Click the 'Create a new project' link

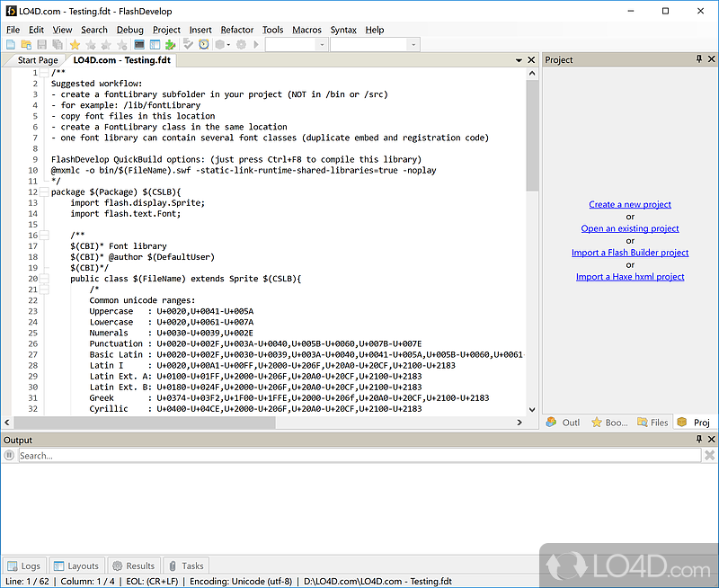630,204
